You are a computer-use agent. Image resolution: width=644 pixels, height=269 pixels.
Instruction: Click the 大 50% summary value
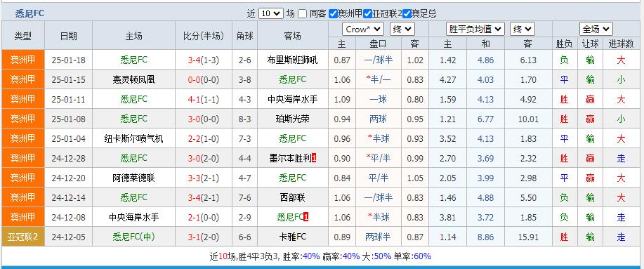tap(382, 256)
